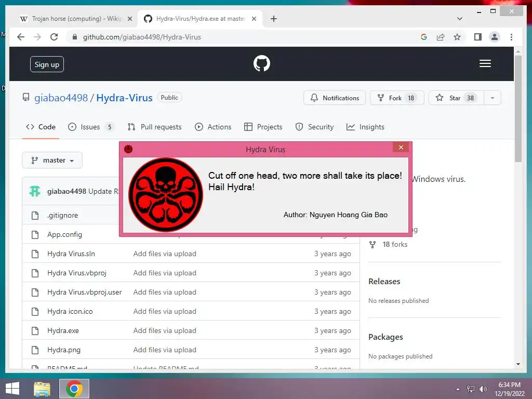Open the App.config file
532x399 pixels.
pyautogui.click(x=64, y=234)
